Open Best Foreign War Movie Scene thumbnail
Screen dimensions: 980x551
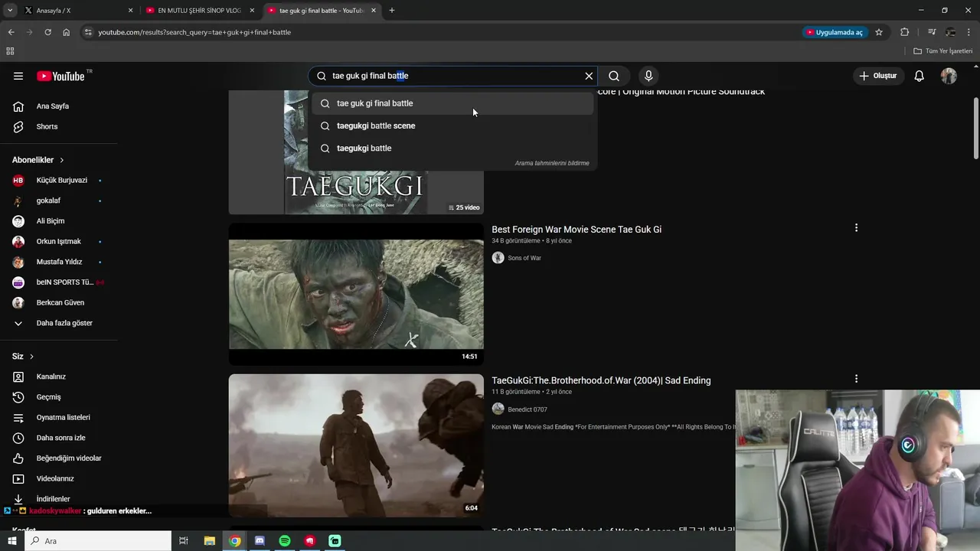click(356, 294)
